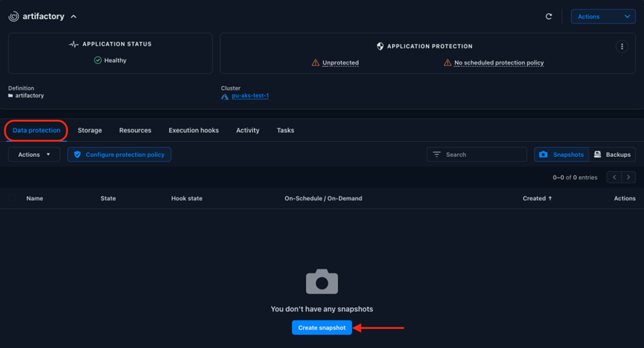Open the top-right Actions dropdown

click(603, 16)
